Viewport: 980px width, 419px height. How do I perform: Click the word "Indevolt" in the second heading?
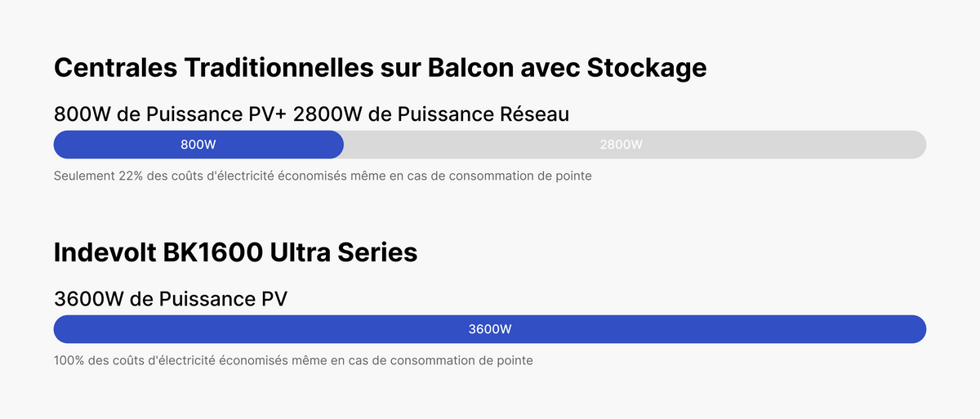(105, 252)
